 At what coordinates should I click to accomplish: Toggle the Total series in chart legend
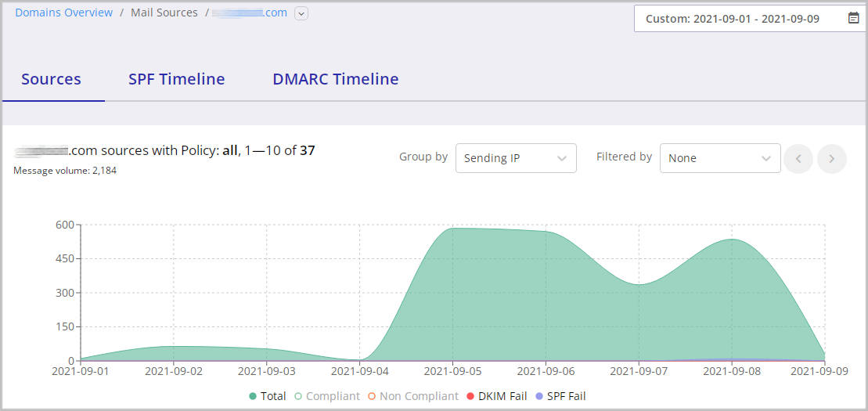coord(268,396)
